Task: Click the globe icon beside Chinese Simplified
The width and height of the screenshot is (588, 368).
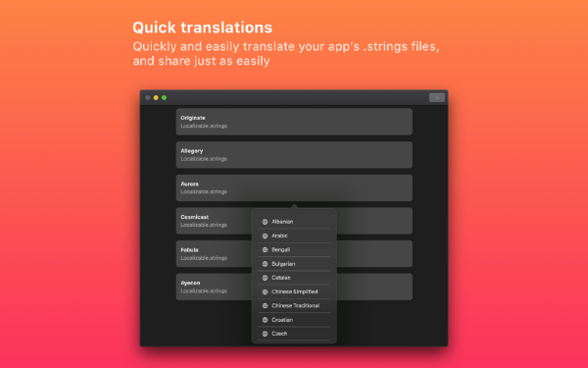Action: point(265,291)
